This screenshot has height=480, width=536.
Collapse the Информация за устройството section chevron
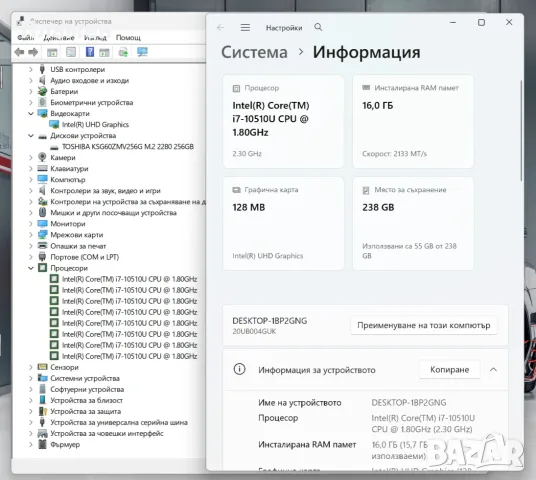[493, 369]
